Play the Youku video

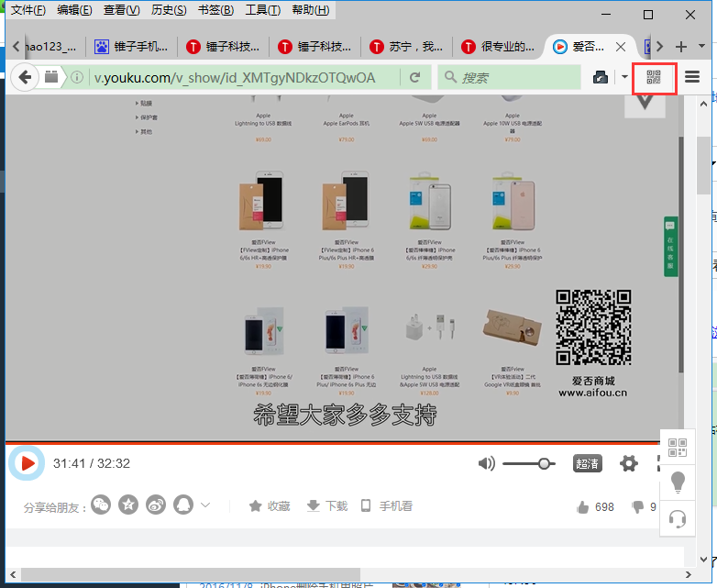click(27, 463)
